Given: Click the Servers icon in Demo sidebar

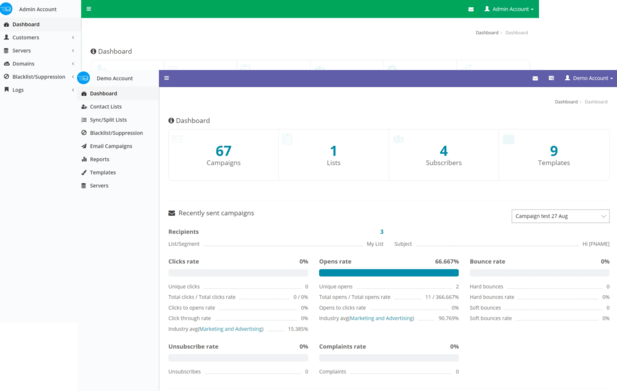Looking at the screenshot, I should pos(84,186).
